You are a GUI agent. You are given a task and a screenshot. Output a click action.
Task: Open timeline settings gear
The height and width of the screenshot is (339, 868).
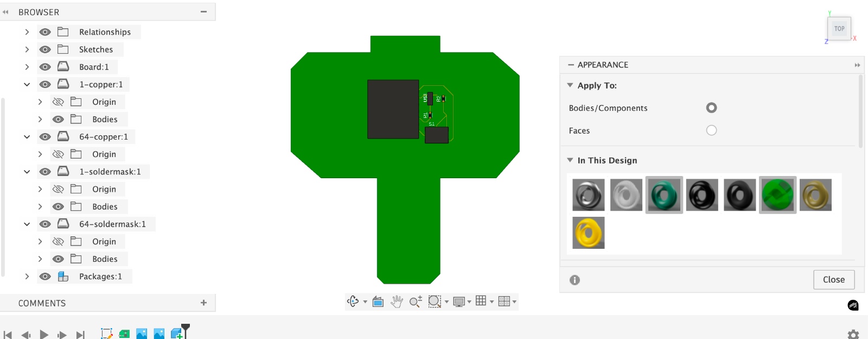(x=853, y=334)
